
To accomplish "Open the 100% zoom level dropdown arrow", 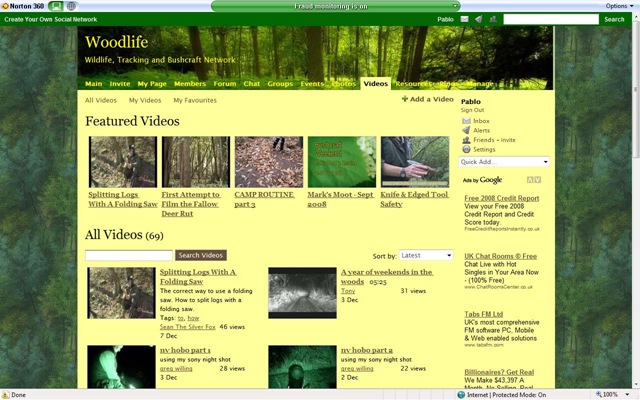I will tap(627, 395).
